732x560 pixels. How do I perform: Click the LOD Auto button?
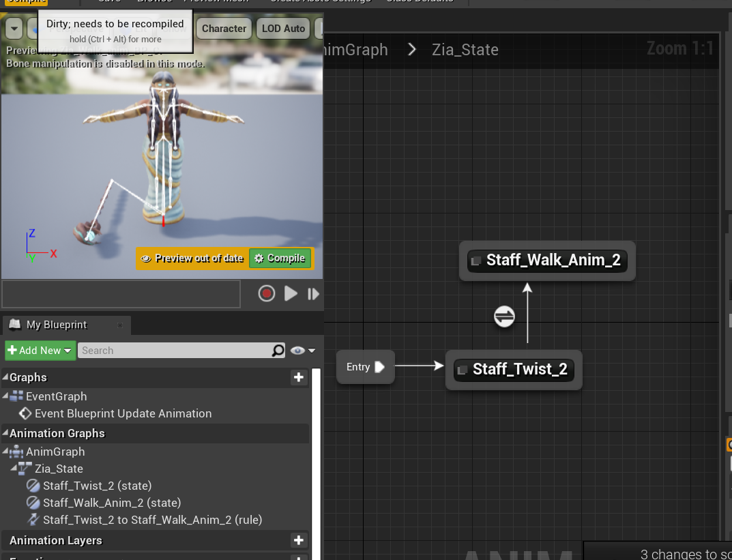[283, 29]
